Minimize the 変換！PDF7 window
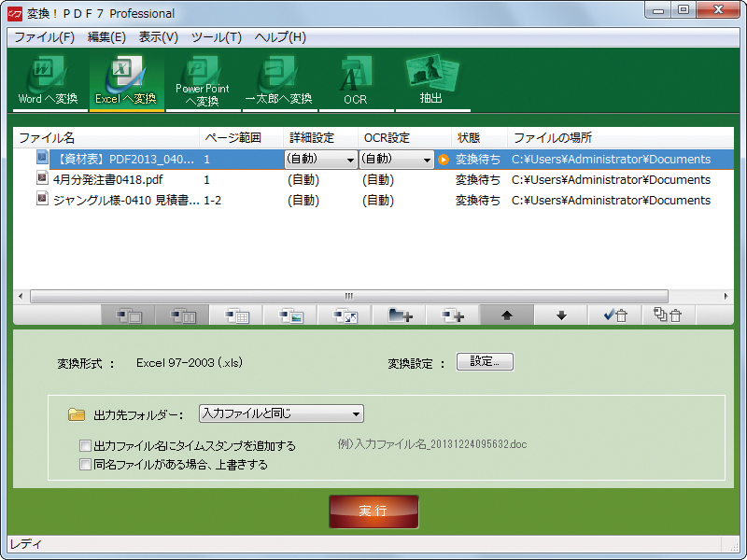 point(658,10)
